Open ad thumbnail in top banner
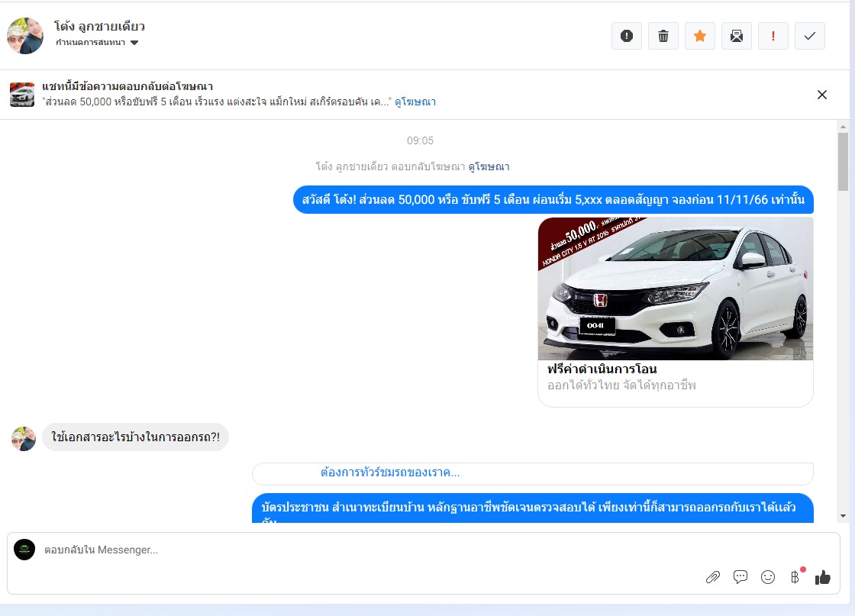Image resolution: width=855 pixels, height=616 pixels. (22, 95)
